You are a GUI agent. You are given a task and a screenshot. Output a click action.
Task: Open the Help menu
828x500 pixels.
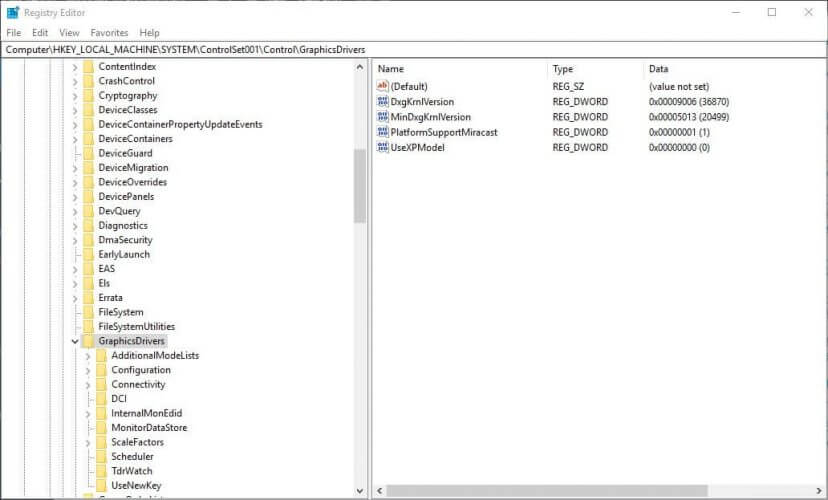click(149, 33)
